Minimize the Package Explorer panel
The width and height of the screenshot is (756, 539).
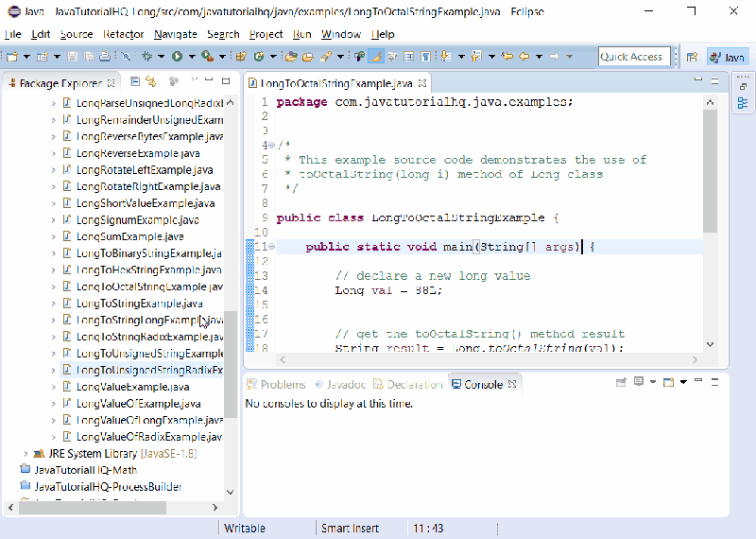(209, 79)
